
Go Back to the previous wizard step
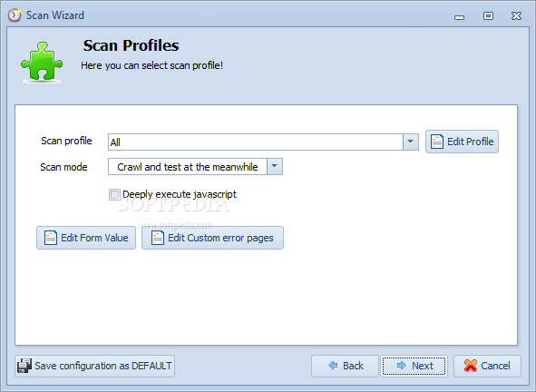pos(345,366)
